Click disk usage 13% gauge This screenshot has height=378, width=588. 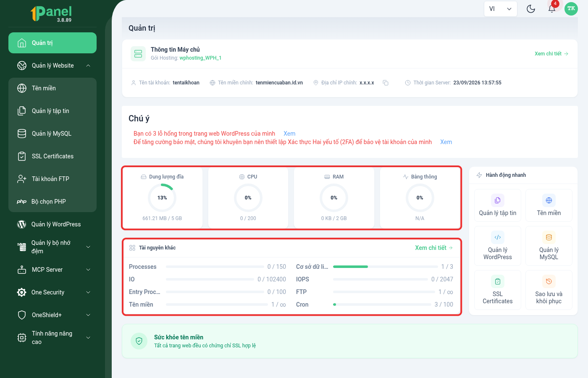coord(162,198)
